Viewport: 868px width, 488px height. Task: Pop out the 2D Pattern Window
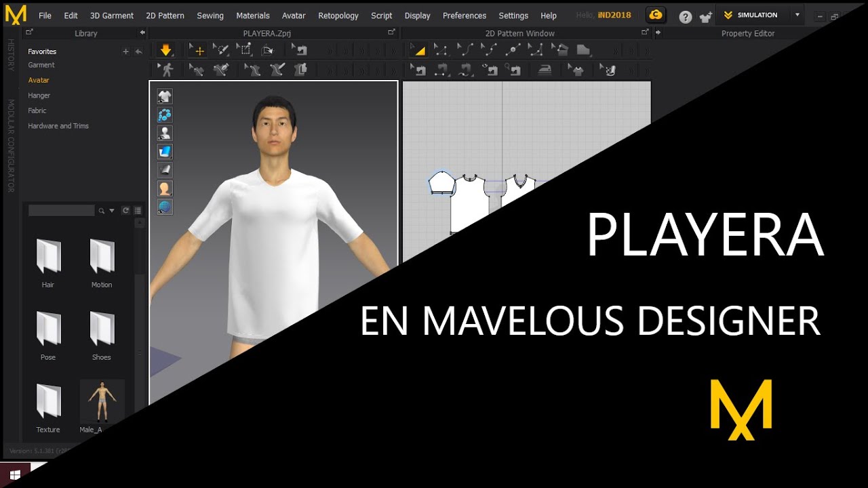tap(645, 32)
